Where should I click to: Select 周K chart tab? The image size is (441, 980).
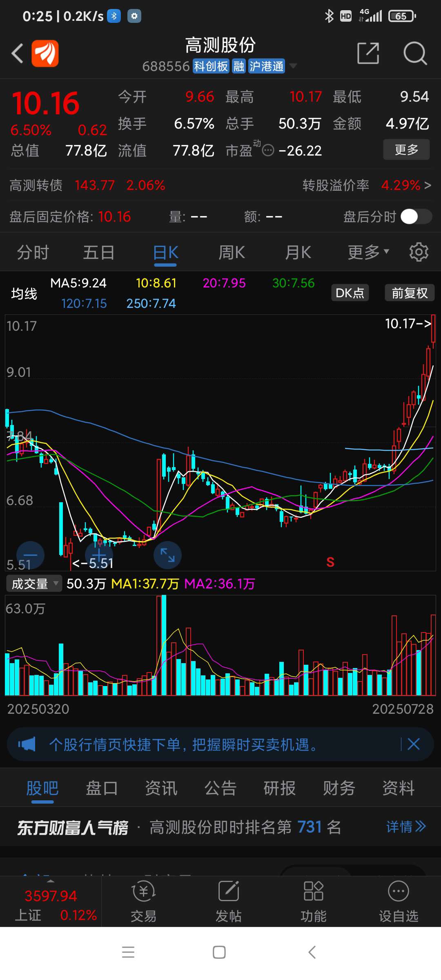point(232,252)
